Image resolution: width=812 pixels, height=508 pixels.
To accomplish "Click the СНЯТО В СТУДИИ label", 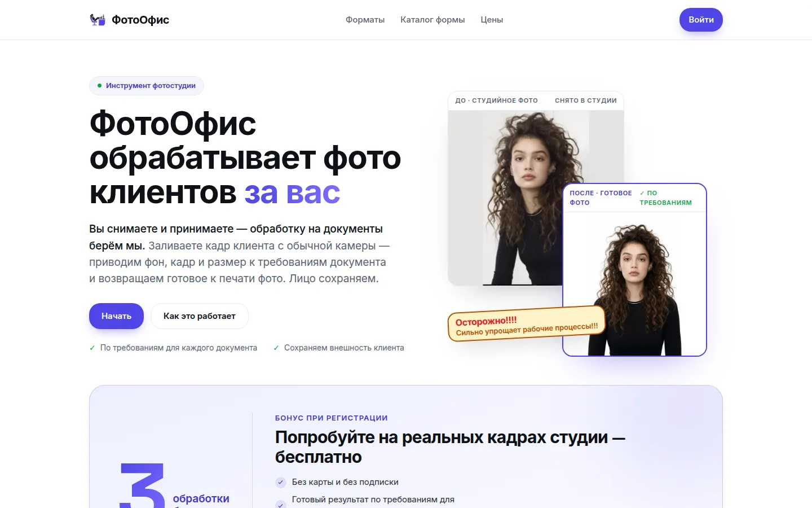I will point(586,100).
